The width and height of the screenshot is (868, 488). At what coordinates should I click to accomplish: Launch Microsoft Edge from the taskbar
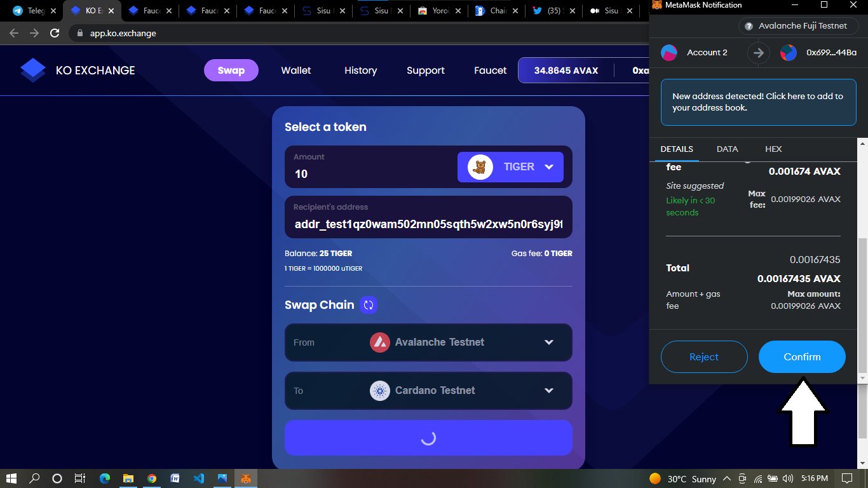[105, 478]
